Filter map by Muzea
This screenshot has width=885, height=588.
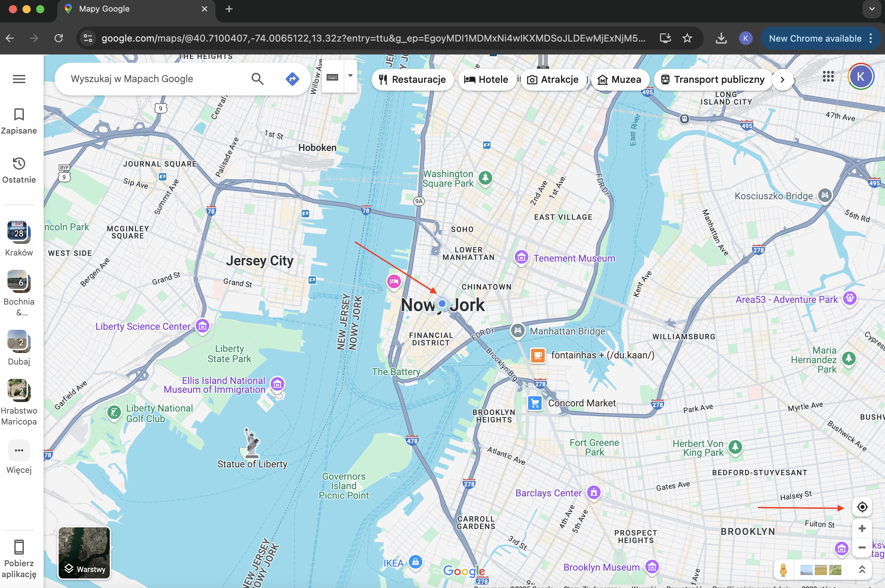click(619, 79)
